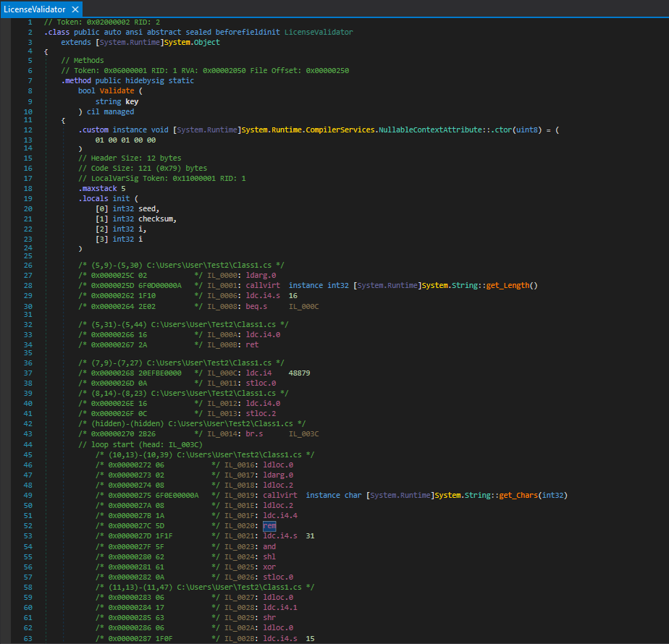
Task: Click the ldc.i4.4 opcode
Action: pyautogui.click(x=280, y=516)
